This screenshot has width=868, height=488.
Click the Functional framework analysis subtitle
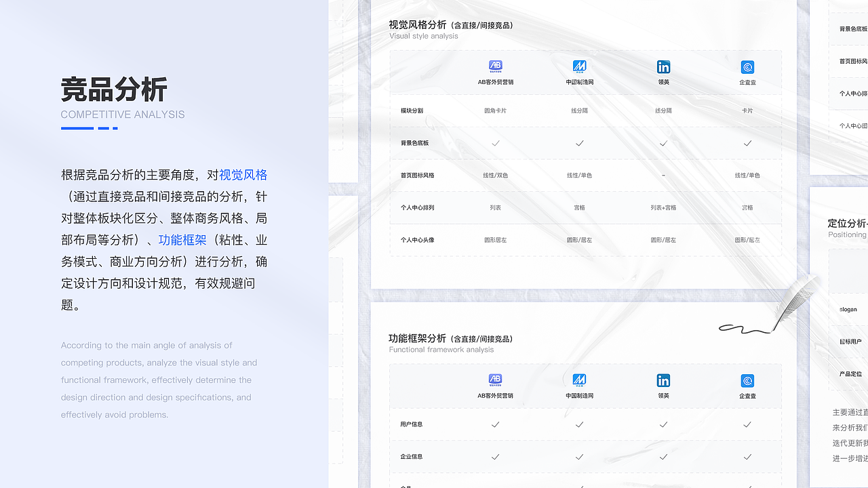pos(441,350)
